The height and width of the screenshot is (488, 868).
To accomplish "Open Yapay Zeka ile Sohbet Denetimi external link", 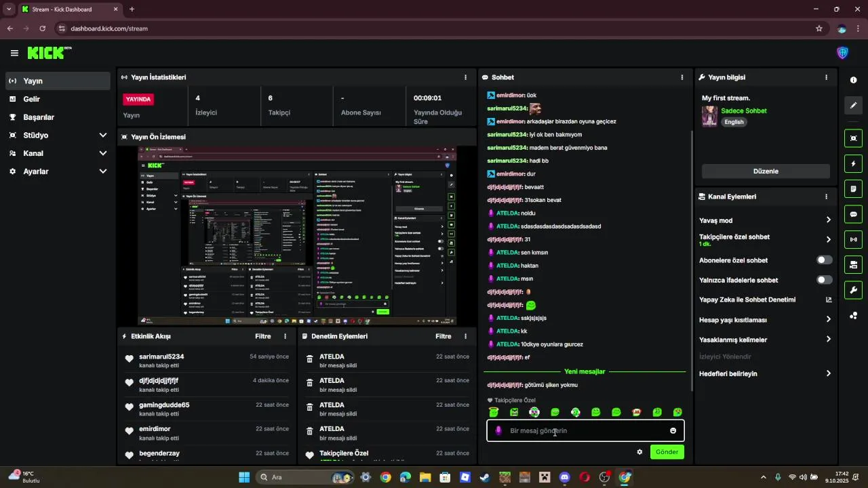I will [x=828, y=300].
